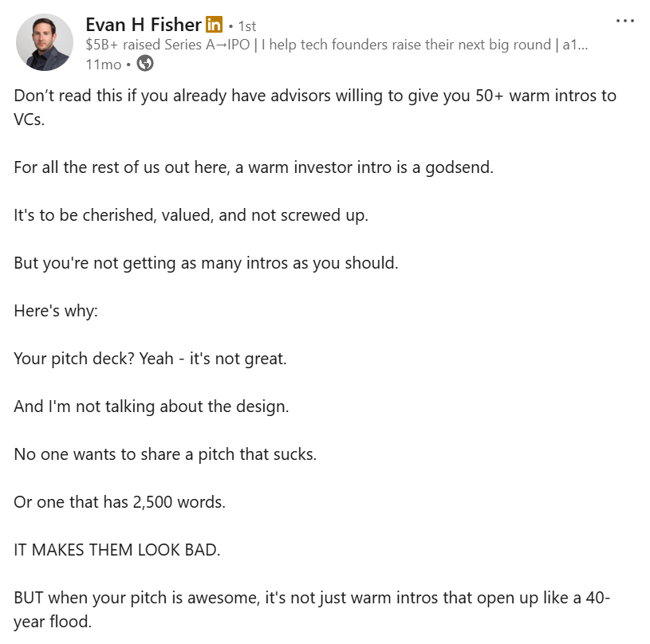Click the '1st' connection degree label
The width and height of the screenshot is (650, 644).
[x=246, y=26]
